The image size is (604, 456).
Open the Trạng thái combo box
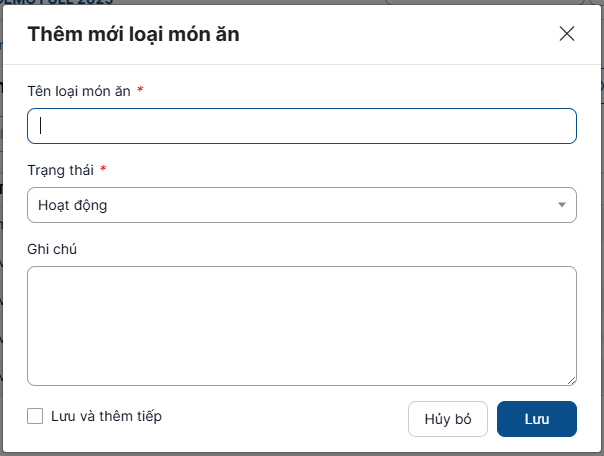(300, 205)
